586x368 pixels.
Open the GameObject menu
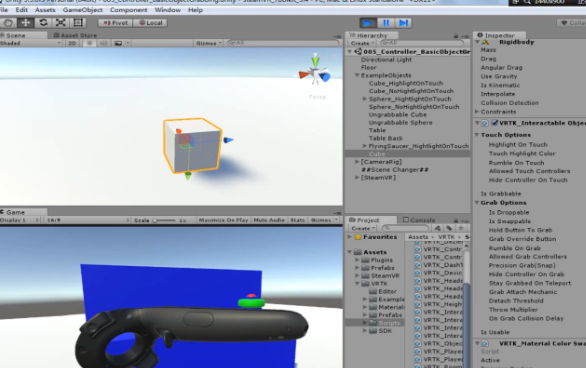83,10
